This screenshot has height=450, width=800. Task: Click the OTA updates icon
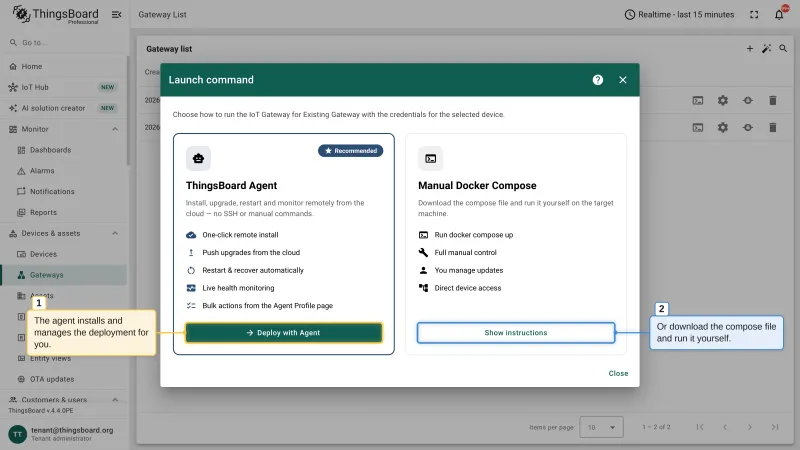pyautogui.click(x=21, y=379)
